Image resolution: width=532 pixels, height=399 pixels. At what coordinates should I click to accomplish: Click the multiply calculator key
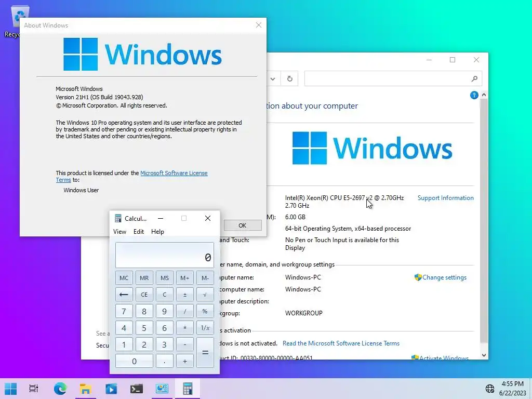pyautogui.click(x=185, y=328)
